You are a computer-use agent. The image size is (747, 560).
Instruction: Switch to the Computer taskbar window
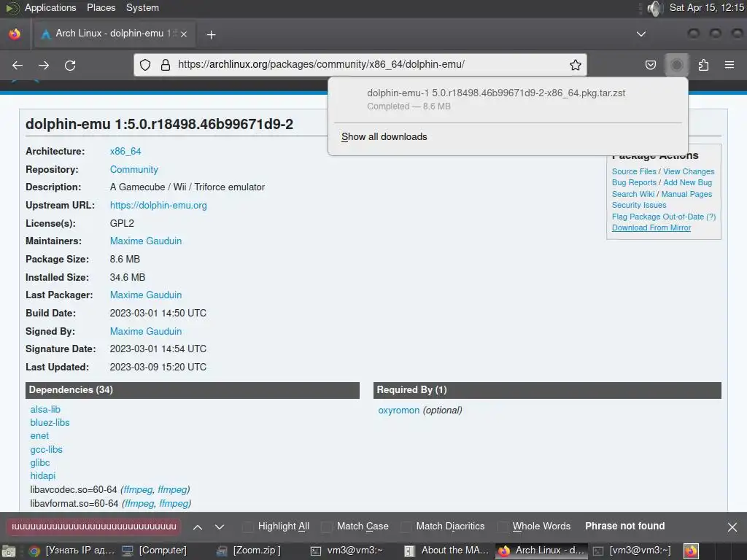coord(155,551)
